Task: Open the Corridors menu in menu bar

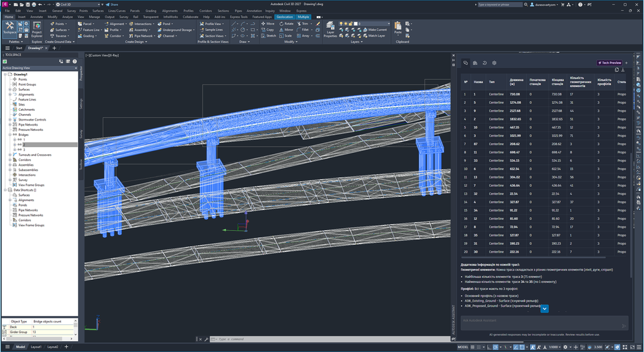Action: point(205,11)
